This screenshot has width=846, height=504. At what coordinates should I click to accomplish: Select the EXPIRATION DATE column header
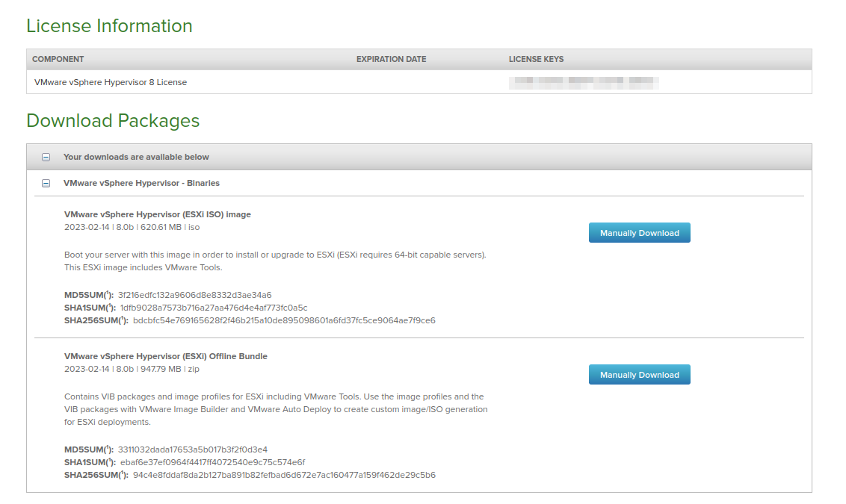point(391,59)
